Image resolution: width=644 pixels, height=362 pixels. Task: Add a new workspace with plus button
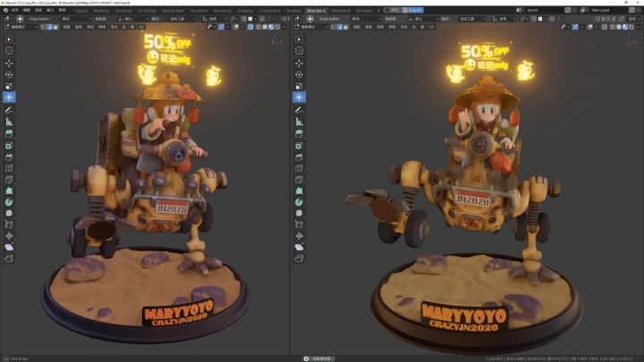[378, 11]
